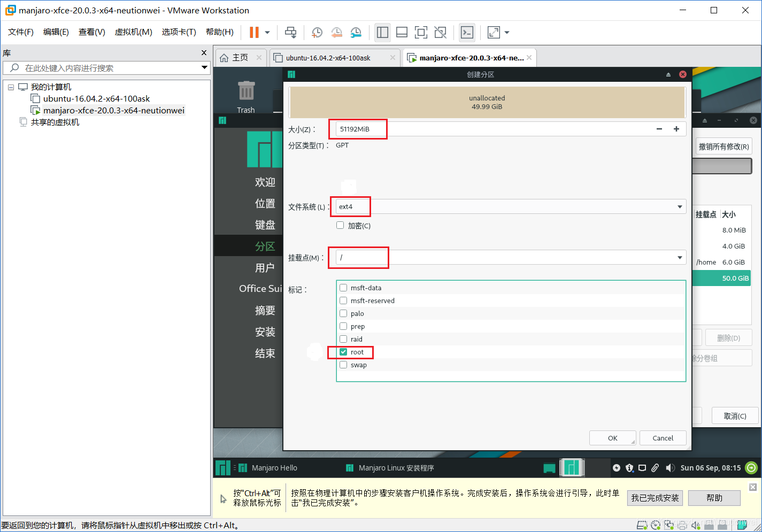
Task: Click the power manager tray icon
Action: pyautogui.click(x=617, y=468)
